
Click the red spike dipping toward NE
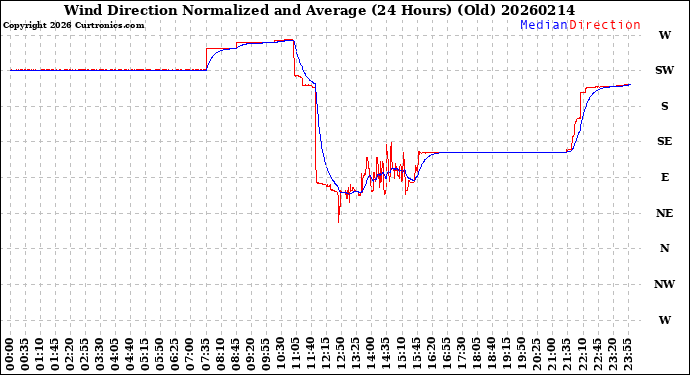338,208
